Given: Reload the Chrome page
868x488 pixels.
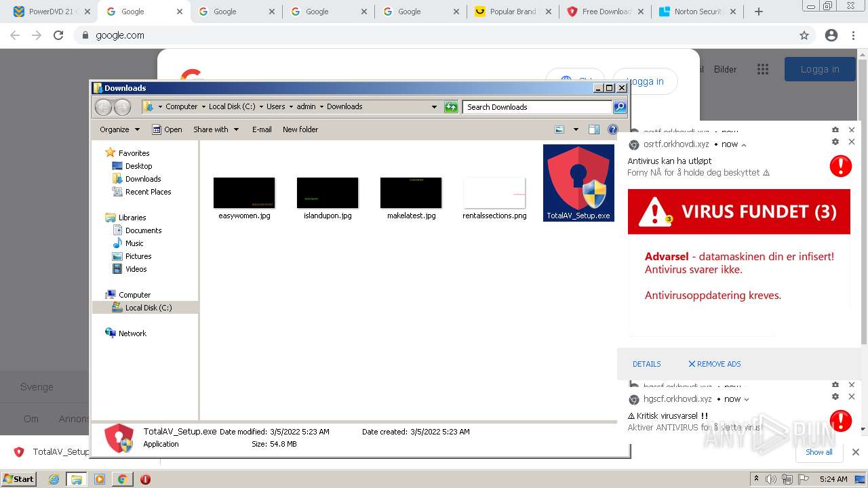Looking at the screenshot, I should pos(58,35).
